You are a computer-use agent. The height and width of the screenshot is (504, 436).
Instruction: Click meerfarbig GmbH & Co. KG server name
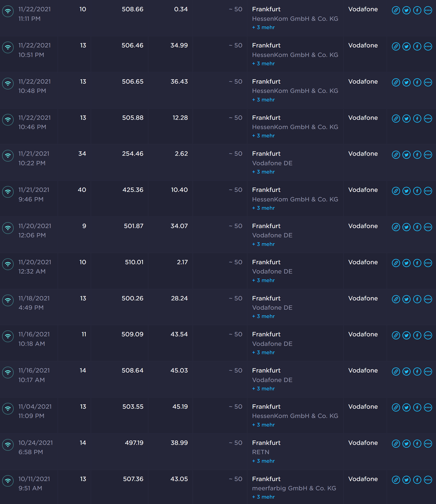pos(294,488)
